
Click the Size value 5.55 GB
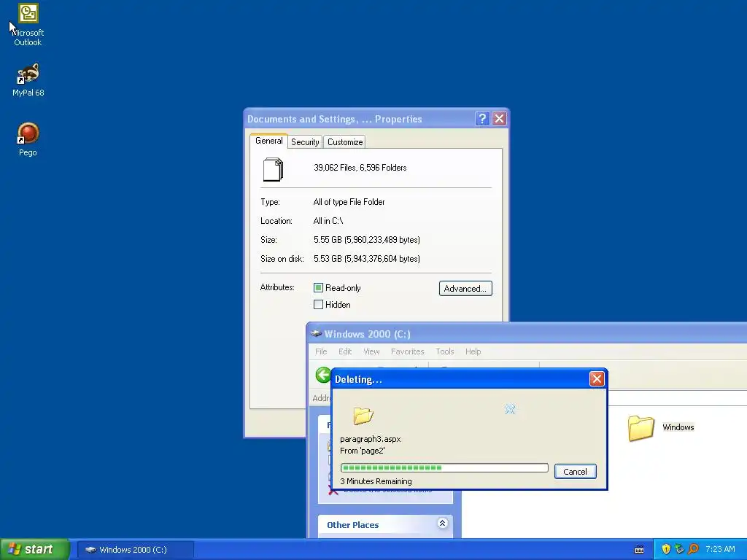(367, 239)
